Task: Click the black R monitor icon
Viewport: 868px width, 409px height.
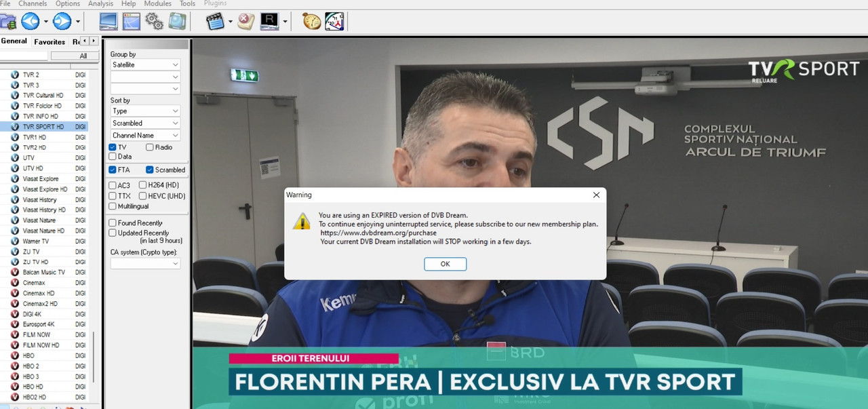Action: [x=269, y=22]
